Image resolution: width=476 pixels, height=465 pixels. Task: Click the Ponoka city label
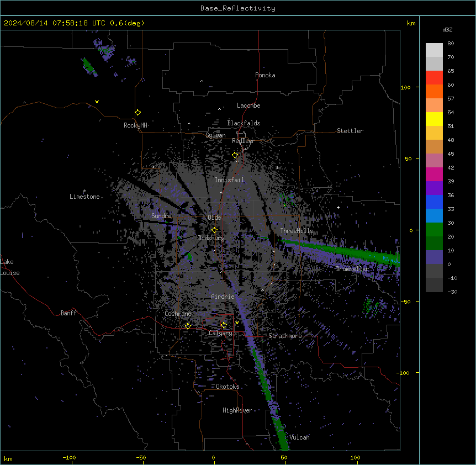coord(265,75)
